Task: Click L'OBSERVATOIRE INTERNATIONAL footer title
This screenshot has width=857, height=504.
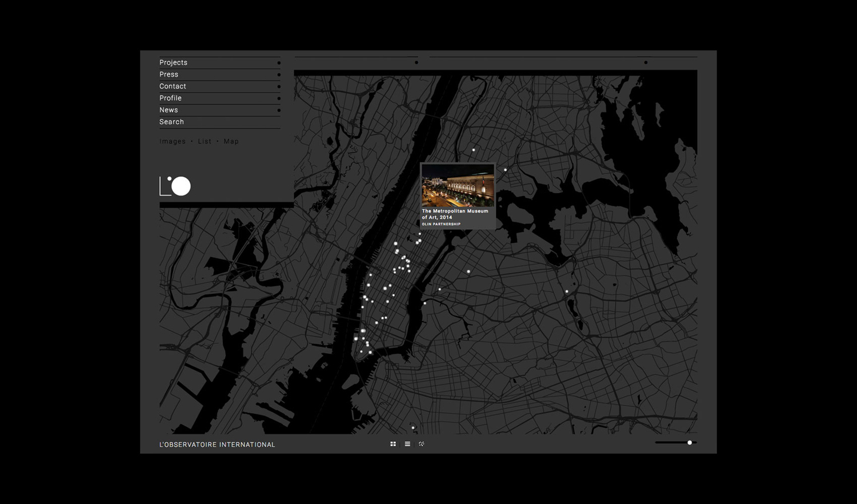Action: [217, 445]
